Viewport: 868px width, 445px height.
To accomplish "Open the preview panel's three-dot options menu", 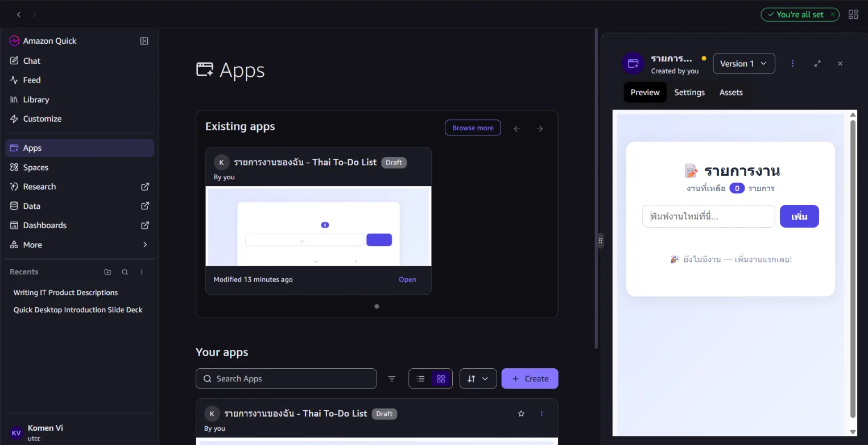I will click(793, 64).
